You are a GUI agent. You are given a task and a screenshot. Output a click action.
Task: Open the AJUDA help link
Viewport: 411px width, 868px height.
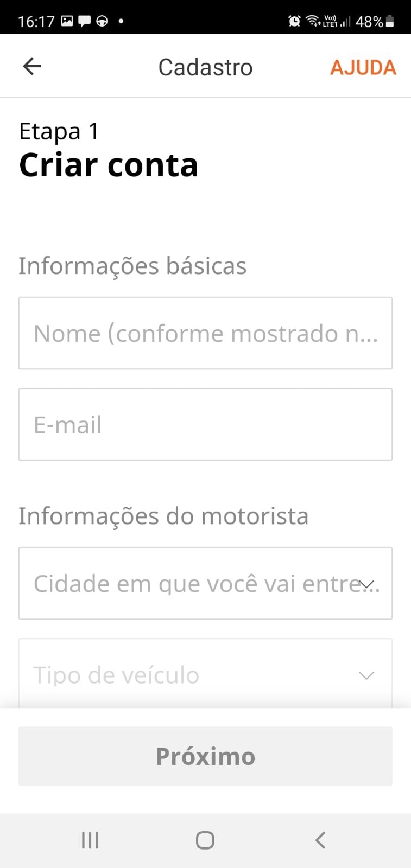point(363,68)
